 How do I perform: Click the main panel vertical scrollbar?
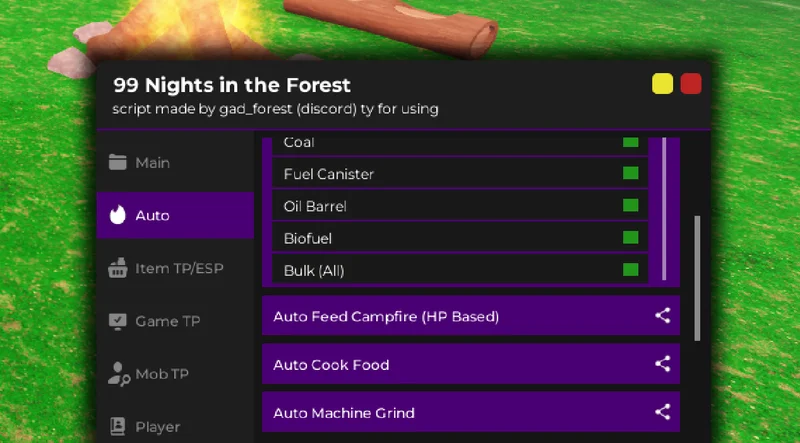(697, 278)
